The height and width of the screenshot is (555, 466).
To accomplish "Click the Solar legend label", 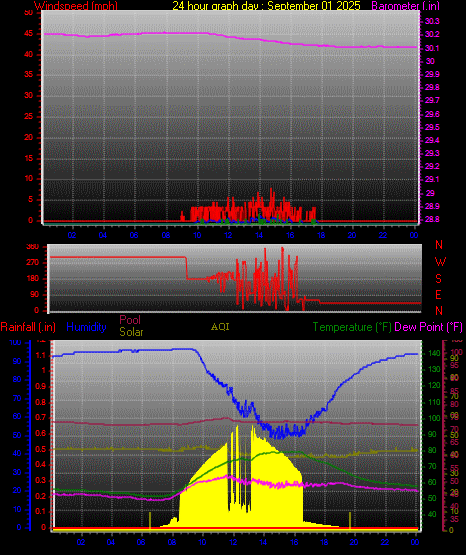I will [131, 332].
